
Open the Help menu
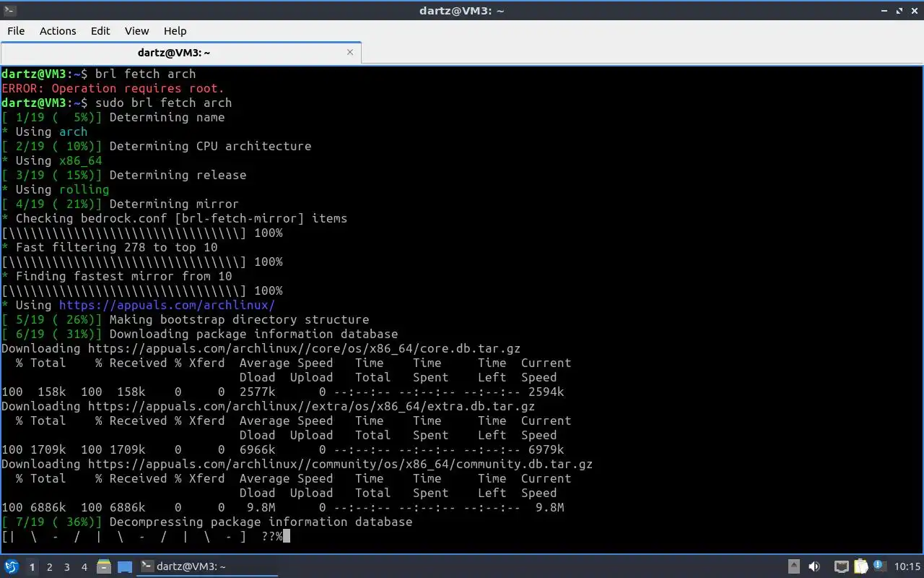[x=175, y=30]
